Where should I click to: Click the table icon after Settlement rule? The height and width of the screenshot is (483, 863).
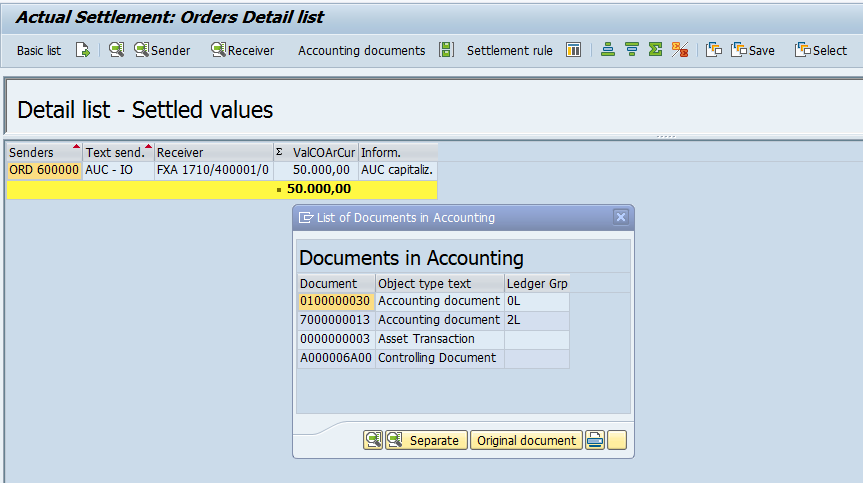click(x=573, y=50)
